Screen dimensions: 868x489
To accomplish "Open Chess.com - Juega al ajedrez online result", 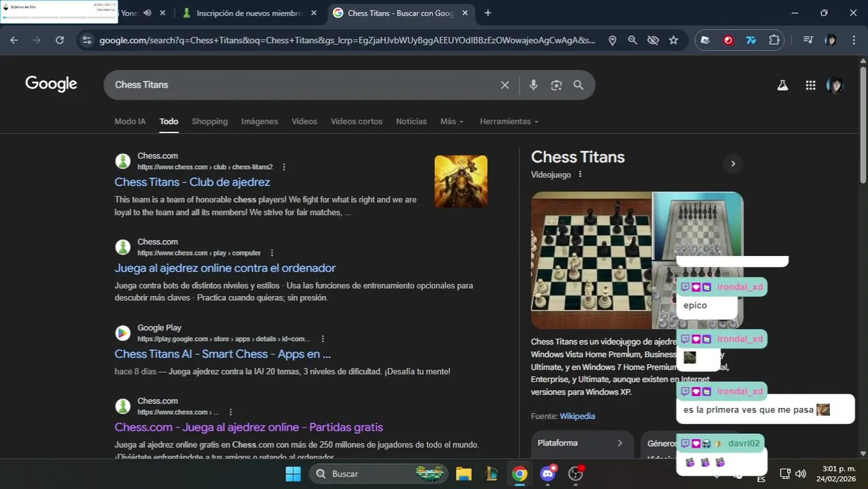I will coord(249,427).
